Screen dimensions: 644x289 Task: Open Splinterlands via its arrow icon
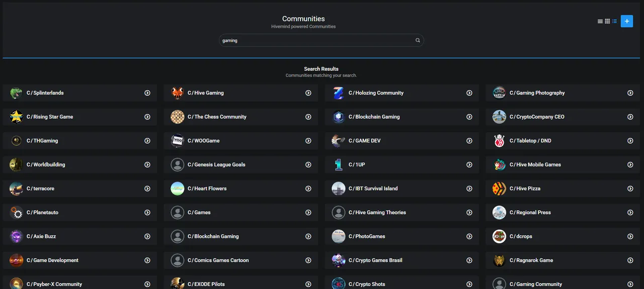click(147, 93)
